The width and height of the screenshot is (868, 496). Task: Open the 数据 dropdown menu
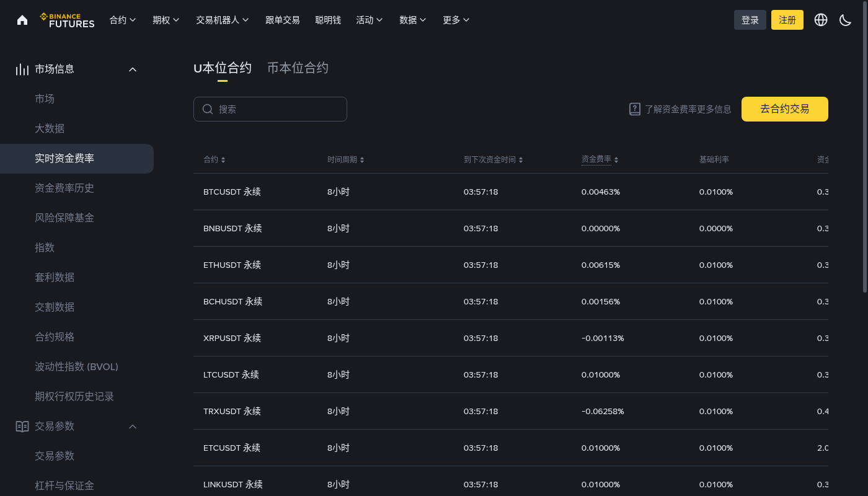click(x=413, y=20)
